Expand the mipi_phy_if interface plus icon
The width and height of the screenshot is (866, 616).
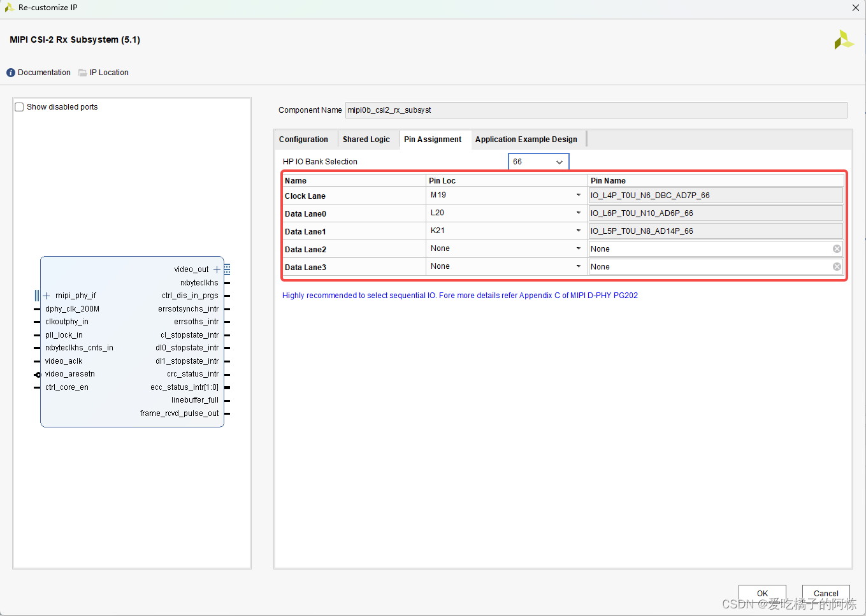click(x=45, y=295)
